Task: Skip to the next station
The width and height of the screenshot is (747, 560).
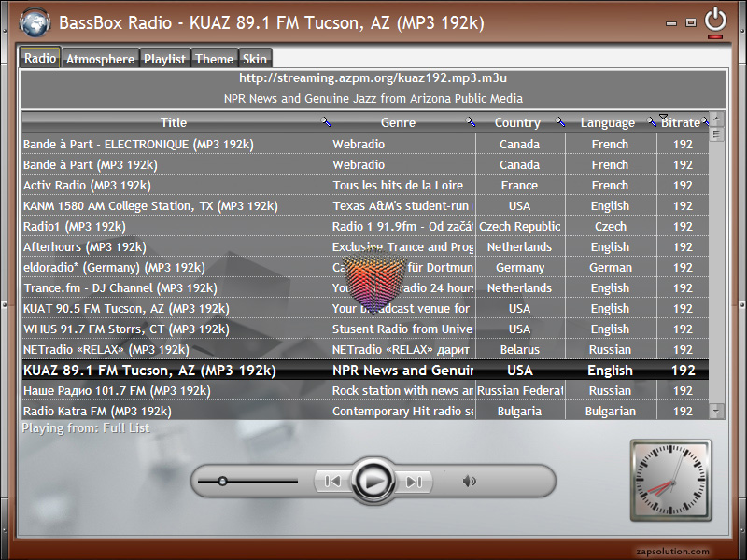Action: tap(414, 482)
